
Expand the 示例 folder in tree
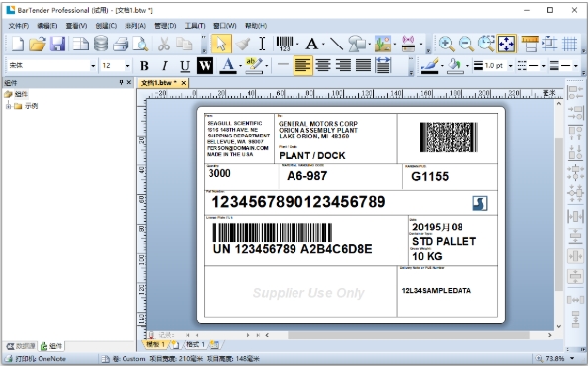pos(8,106)
